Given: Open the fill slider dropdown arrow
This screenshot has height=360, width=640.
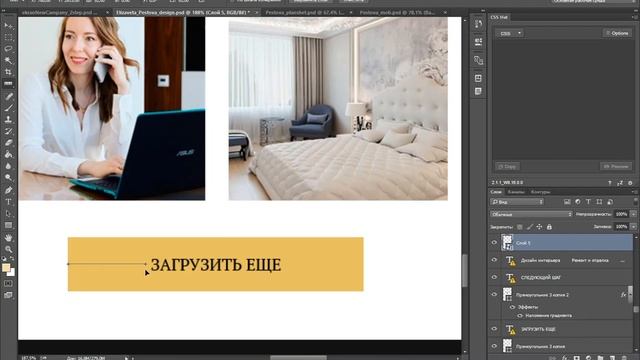Looking at the screenshot, I should click(x=633, y=227).
